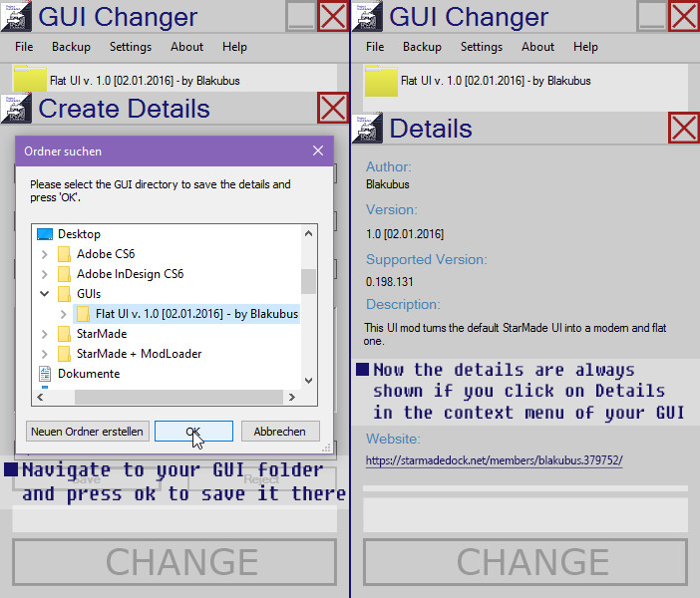Click scroll right arrow of folder tree

[292, 397]
